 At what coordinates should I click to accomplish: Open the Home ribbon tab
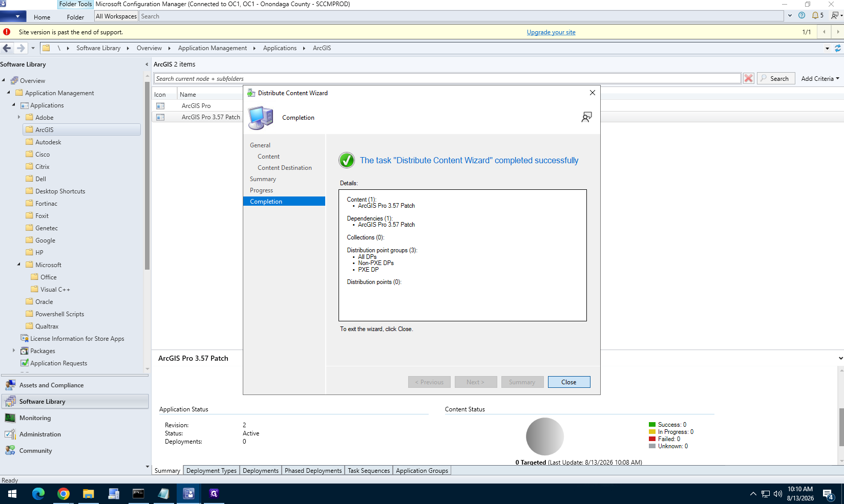tap(42, 17)
